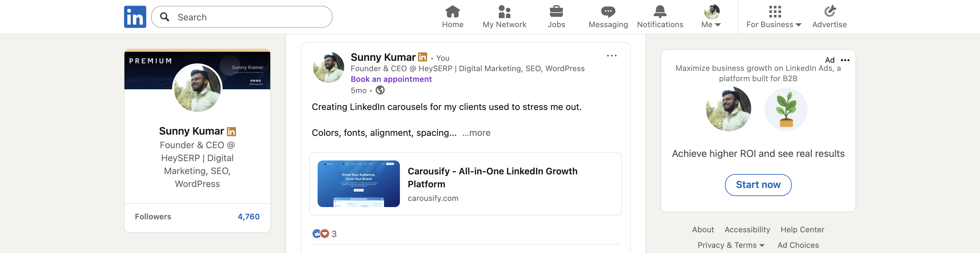Expand the Me dropdown menu
The width and height of the screenshot is (980, 253).
coord(711,24)
